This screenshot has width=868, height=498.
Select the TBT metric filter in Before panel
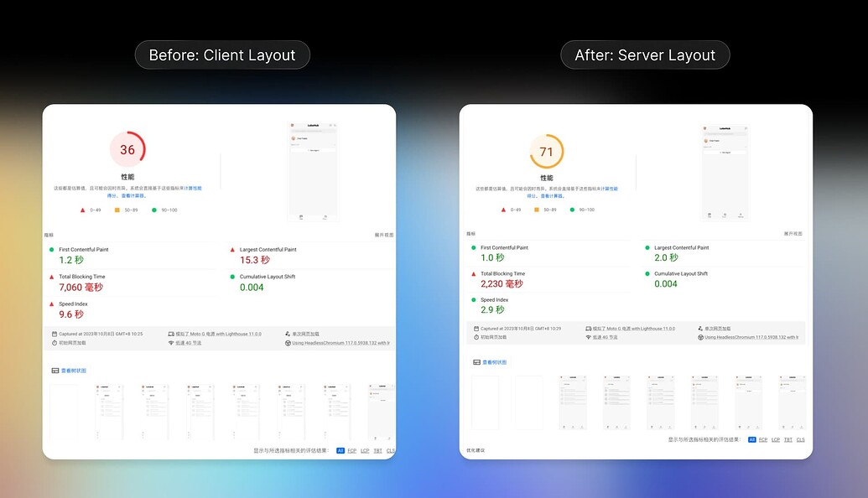[377, 451]
